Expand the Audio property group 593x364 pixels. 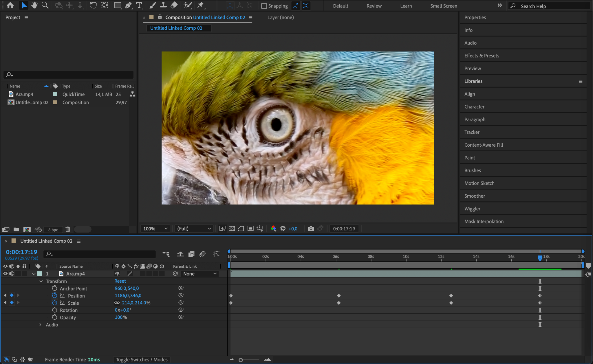[40, 325]
